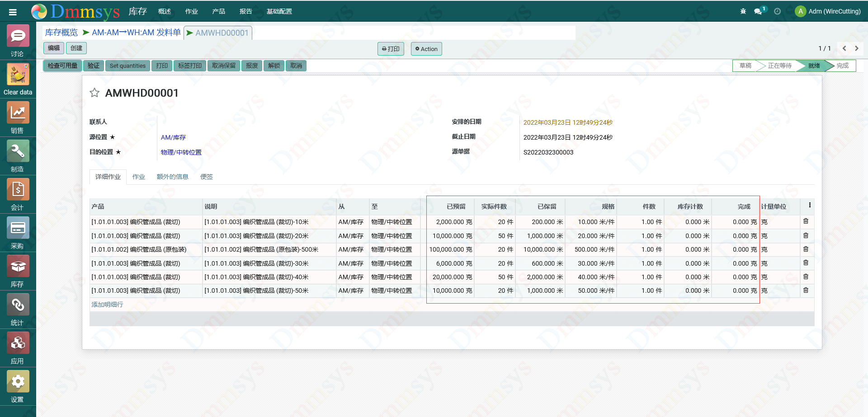The image size is (868, 417).
Task: Click the 验证 validate button
Action: [x=94, y=66]
